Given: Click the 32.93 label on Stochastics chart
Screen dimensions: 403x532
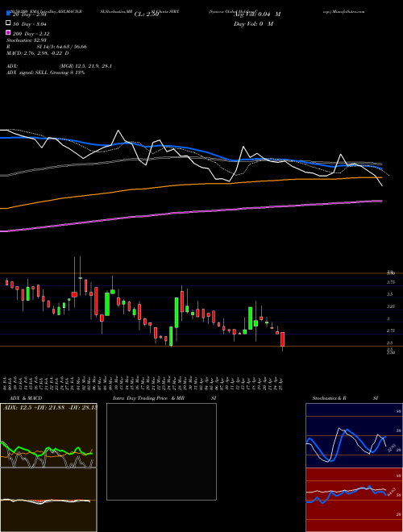Looking at the screenshot, I should click(390, 448).
